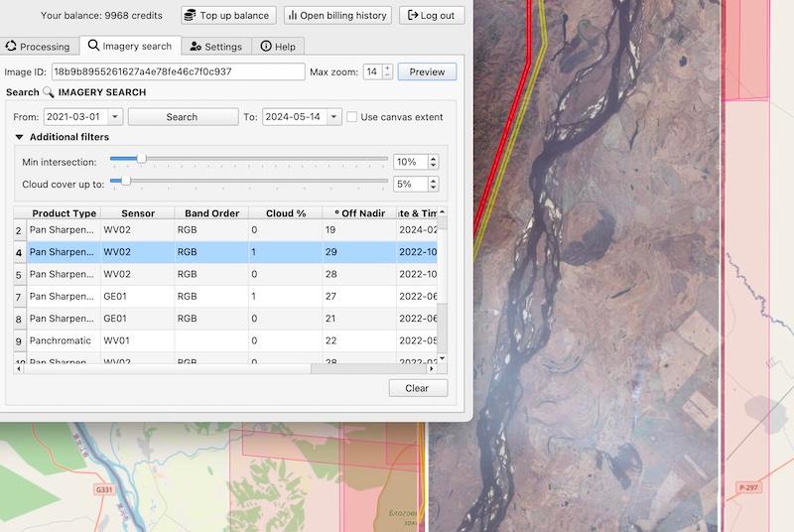Image resolution: width=794 pixels, height=532 pixels.
Task: Preview the selected image
Action: [427, 71]
